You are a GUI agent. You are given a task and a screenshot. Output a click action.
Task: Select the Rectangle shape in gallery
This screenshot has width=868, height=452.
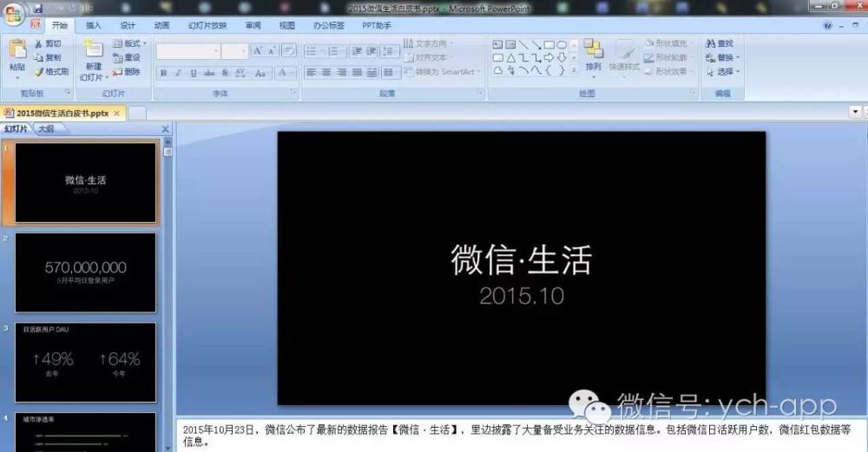(x=549, y=45)
